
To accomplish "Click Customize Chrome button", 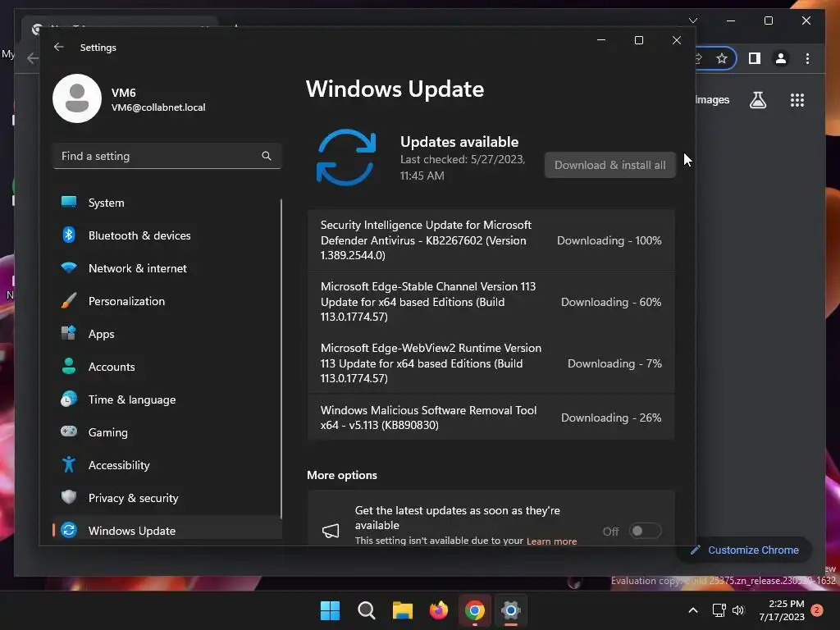I will pos(745,550).
